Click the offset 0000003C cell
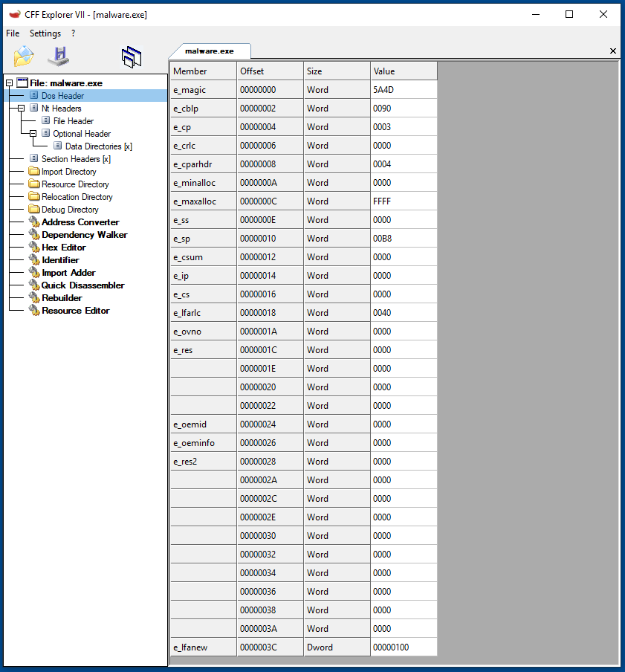 (271, 647)
